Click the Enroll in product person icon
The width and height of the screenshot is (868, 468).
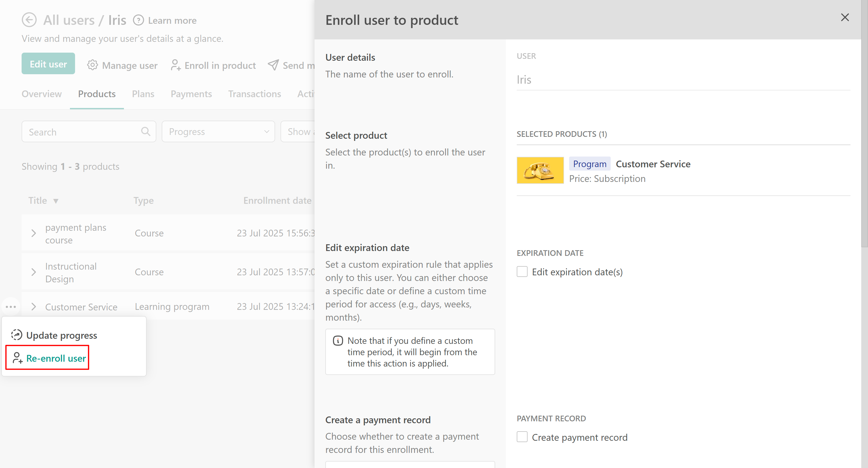click(x=175, y=65)
